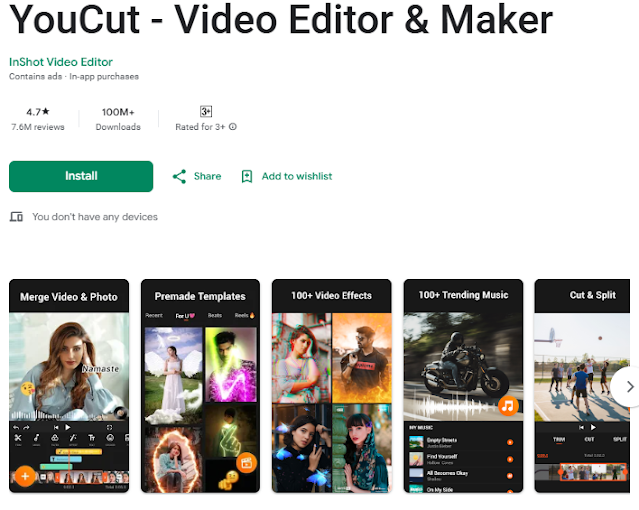This screenshot has height=510, width=639.
Task: Click orange video badge in Templates screenshot
Action: coord(246,463)
